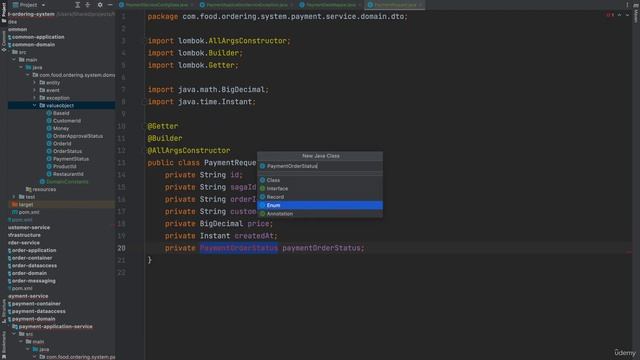This screenshot has height=360, width=640.
Task: Expand the event package
Action: pos(35,90)
